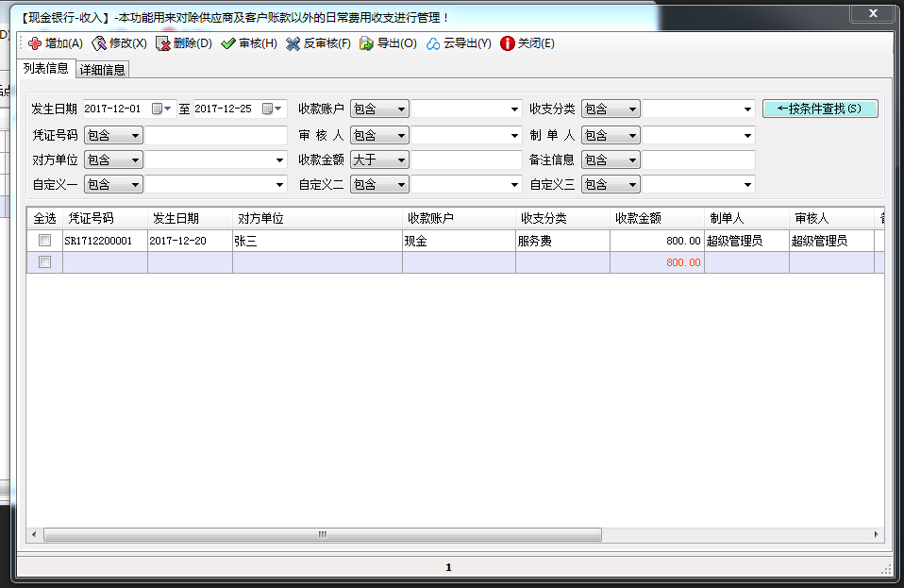Viewport: 904px width, 588px height.
Task: Click the 审核(H) approve checkmark icon
Action: click(227, 43)
